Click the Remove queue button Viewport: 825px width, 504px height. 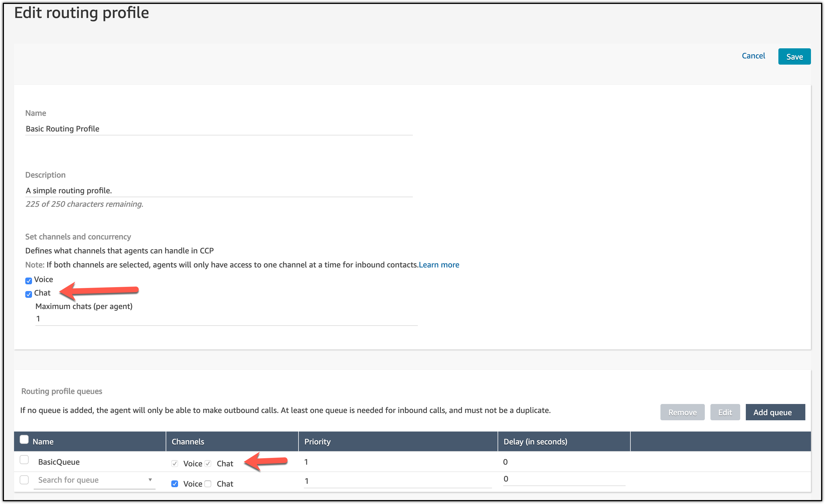682,412
